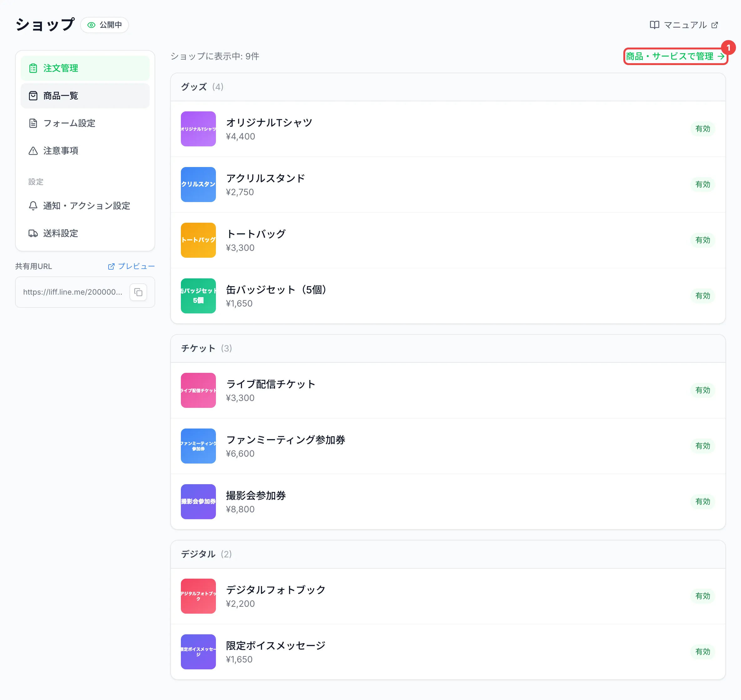
Task: Select the 撮影会参加券 product name
Action: [256, 495]
